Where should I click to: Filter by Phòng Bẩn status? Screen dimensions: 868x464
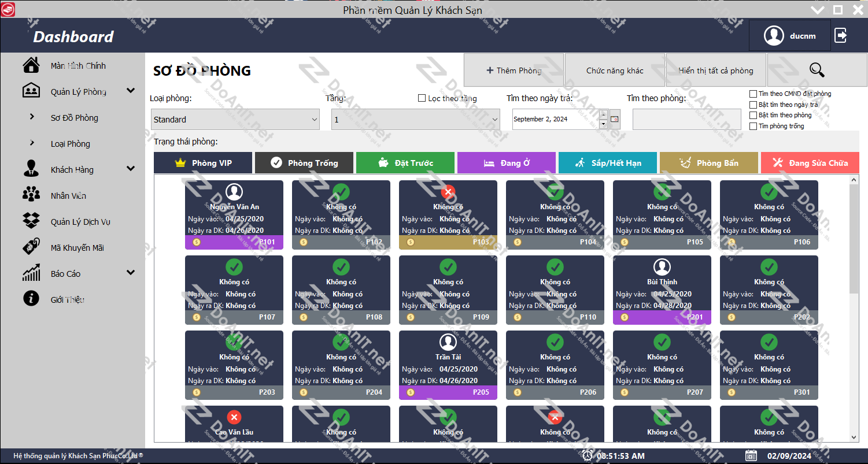[x=709, y=163]
